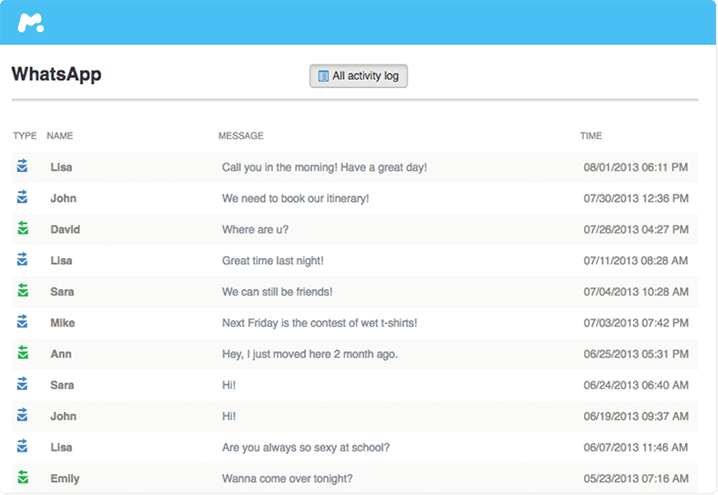
Task: Select the contact name Mike
Action: pyautogui.click(x=62, y=323)
